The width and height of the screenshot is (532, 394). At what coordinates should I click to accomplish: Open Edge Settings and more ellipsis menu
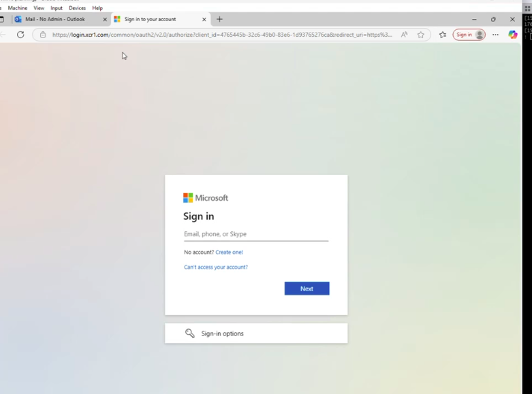point(495,35)
